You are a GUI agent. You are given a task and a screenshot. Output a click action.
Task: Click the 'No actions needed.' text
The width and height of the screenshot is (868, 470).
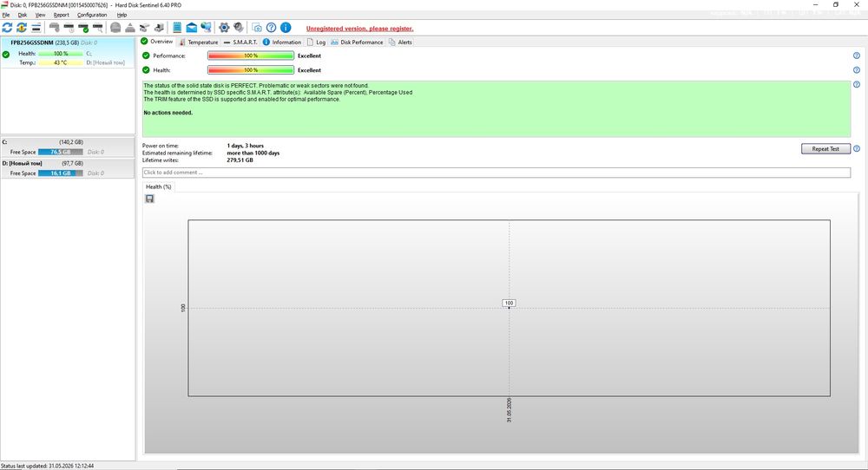coord(168,113)
